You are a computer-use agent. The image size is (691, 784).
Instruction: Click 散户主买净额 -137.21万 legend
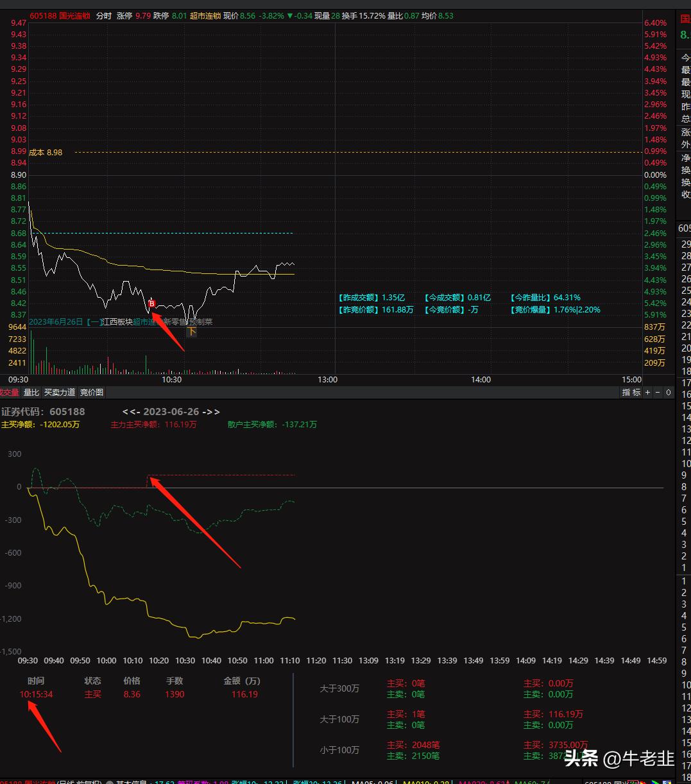tap(272, 425)
